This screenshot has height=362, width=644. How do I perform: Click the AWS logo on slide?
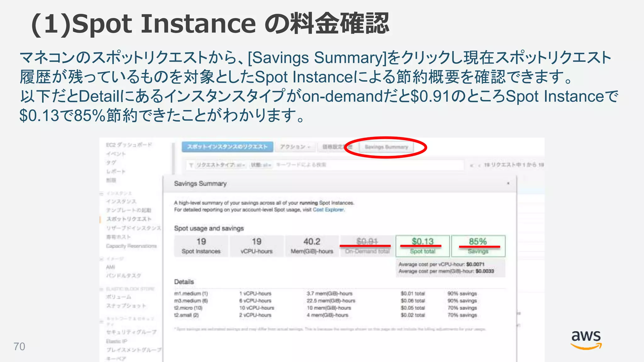(586, 340)
